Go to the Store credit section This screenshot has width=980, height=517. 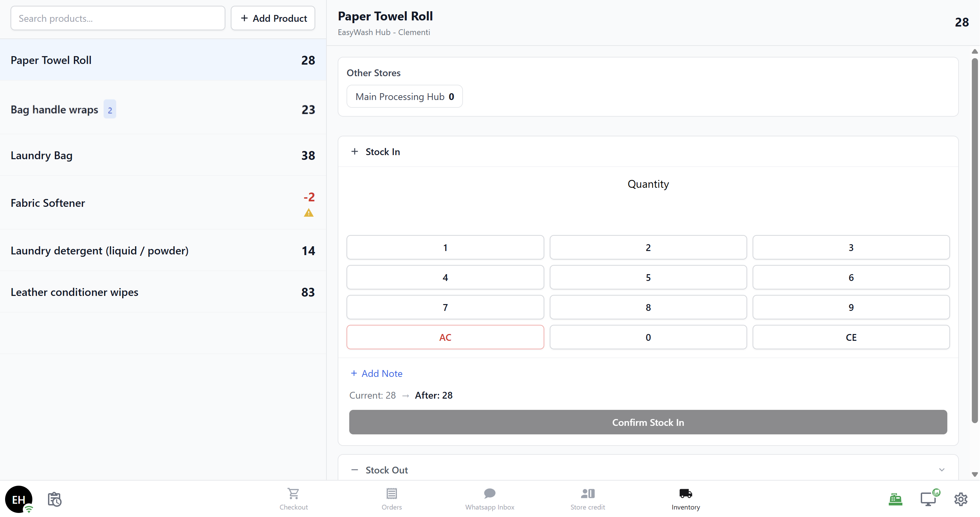point(588,498)
